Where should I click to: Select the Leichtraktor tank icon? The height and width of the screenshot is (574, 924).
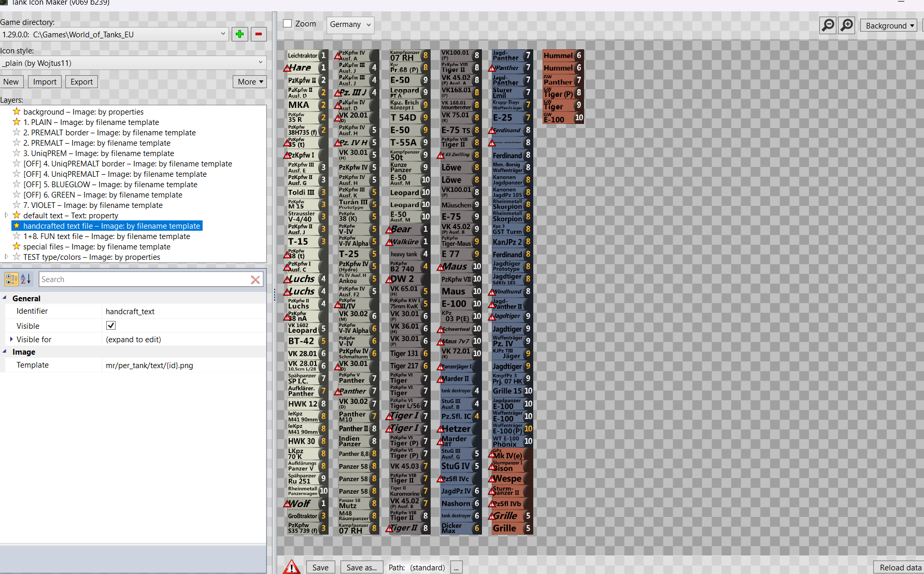[307, 55]
